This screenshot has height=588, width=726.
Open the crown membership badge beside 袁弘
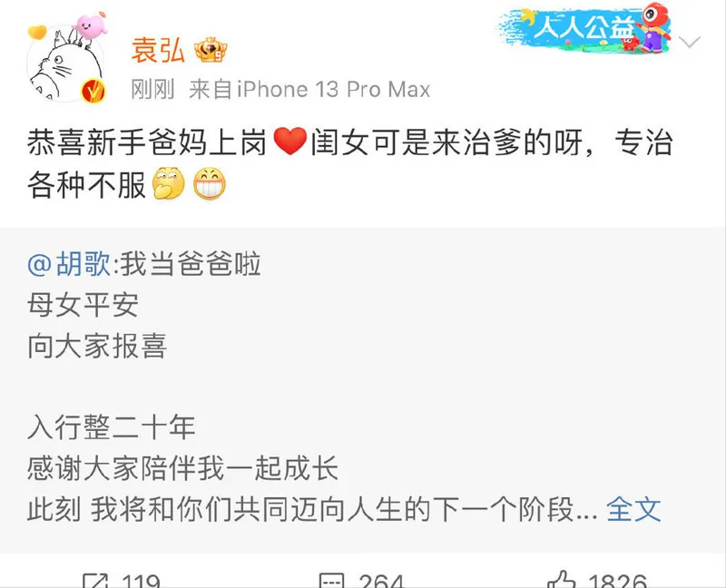(211, 50)
